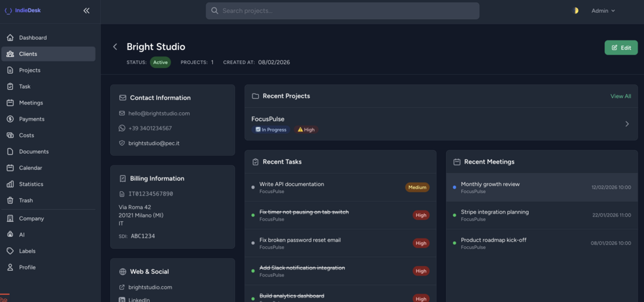This screenshot has width=644, height=302.
Task: Open the Admin user dropdown
Action: (603, 11)
